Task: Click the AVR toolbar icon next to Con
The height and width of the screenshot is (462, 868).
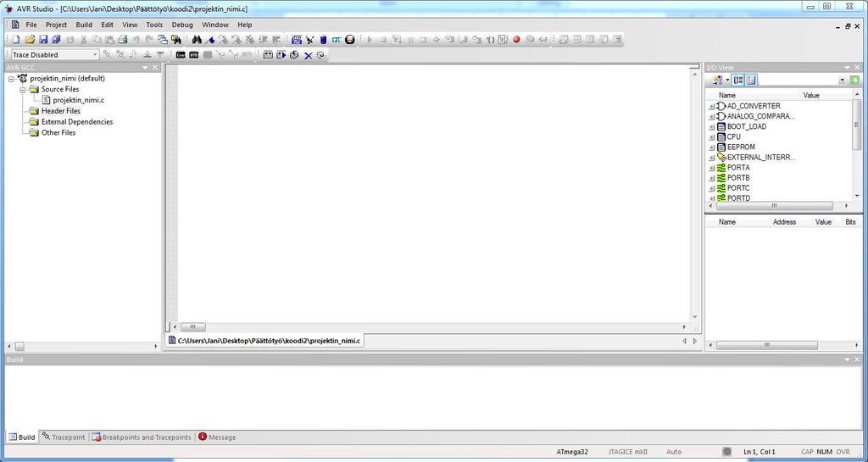Action: click(194, 55)
